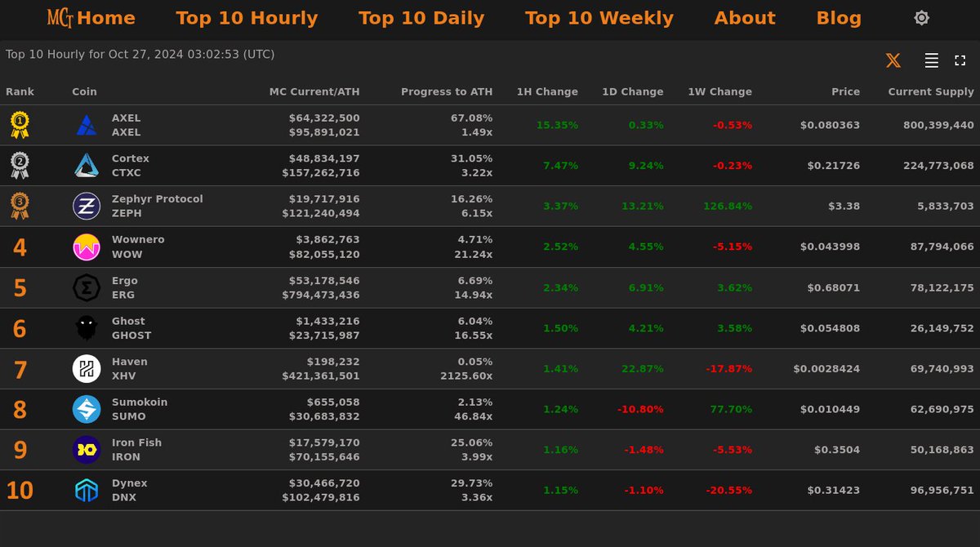The height and width of the screenshot is (547, 980).
Task: Click Haven progress 2125.60x value
Action: pyautogui.click(x=467, y=376)
